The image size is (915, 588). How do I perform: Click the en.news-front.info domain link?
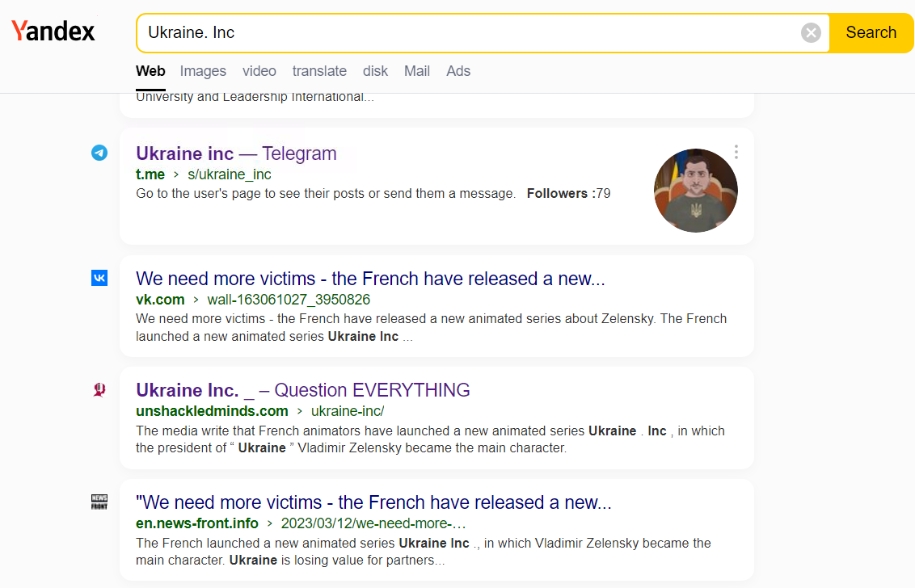[197, 523]
